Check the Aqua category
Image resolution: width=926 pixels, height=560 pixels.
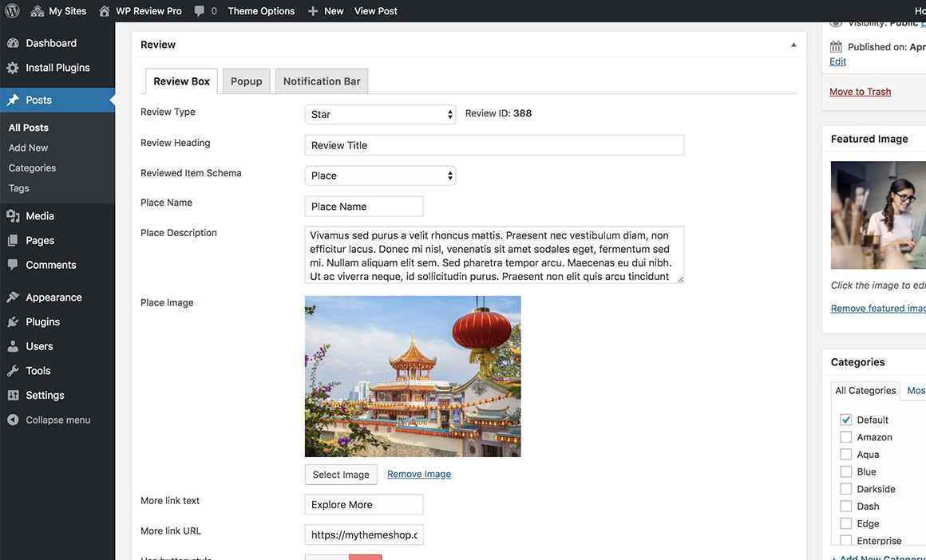[845, 455]
